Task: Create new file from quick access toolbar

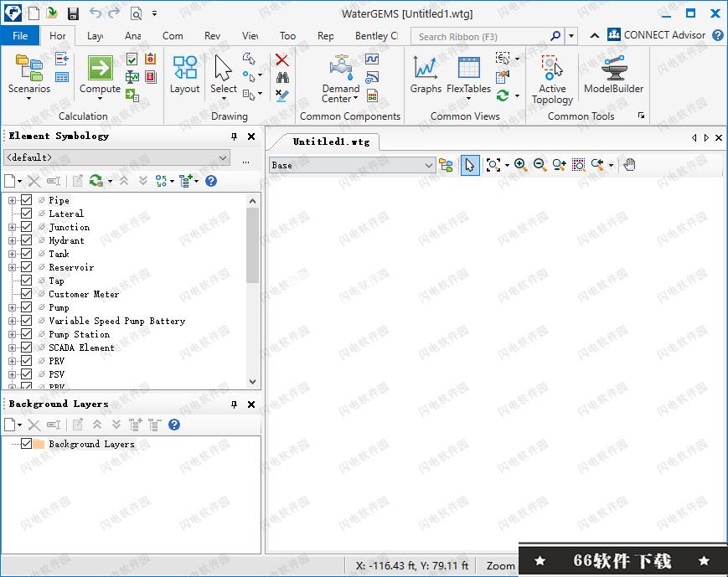Action: 34,13
